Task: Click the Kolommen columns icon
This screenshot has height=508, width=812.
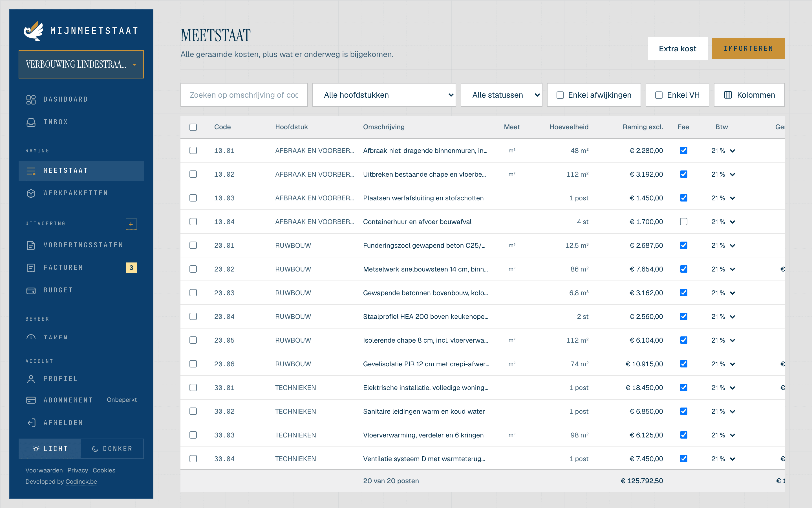Action: point(728,95)
